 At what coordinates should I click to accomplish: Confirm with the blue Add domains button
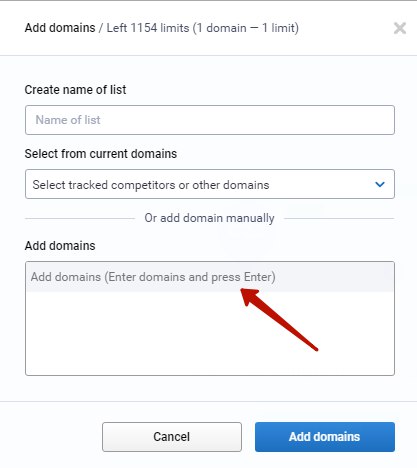click(325, 437)
